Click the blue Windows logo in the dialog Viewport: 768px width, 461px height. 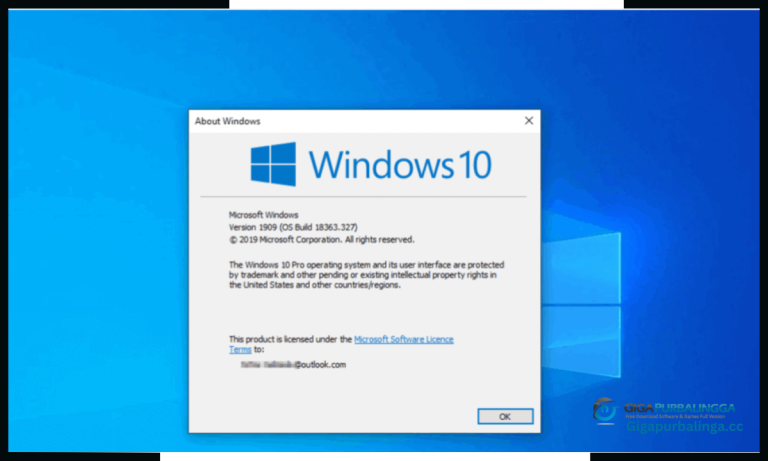pyautogui.click(x=273, y=163)
